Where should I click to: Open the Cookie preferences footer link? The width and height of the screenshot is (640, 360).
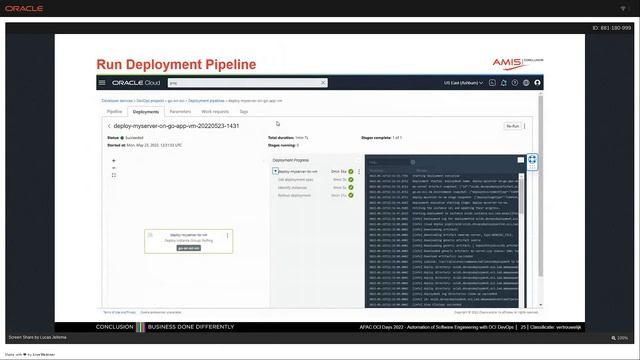coord(161,312)
